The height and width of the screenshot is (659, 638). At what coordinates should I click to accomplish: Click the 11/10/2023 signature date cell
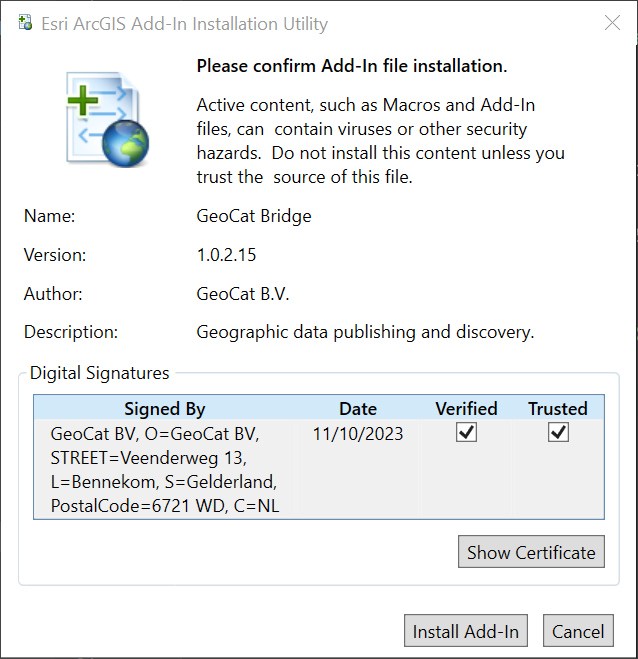(x=358, y=434)
